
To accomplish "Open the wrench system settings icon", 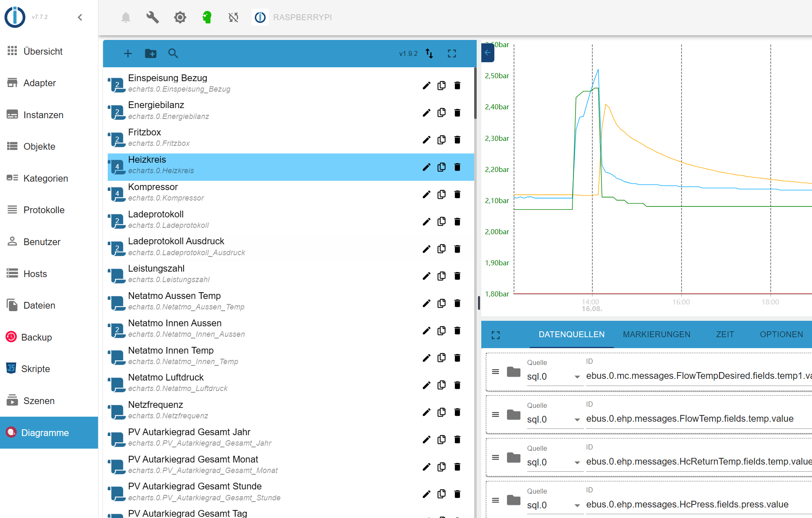I will pyautogui.click(x=153, y=17).
